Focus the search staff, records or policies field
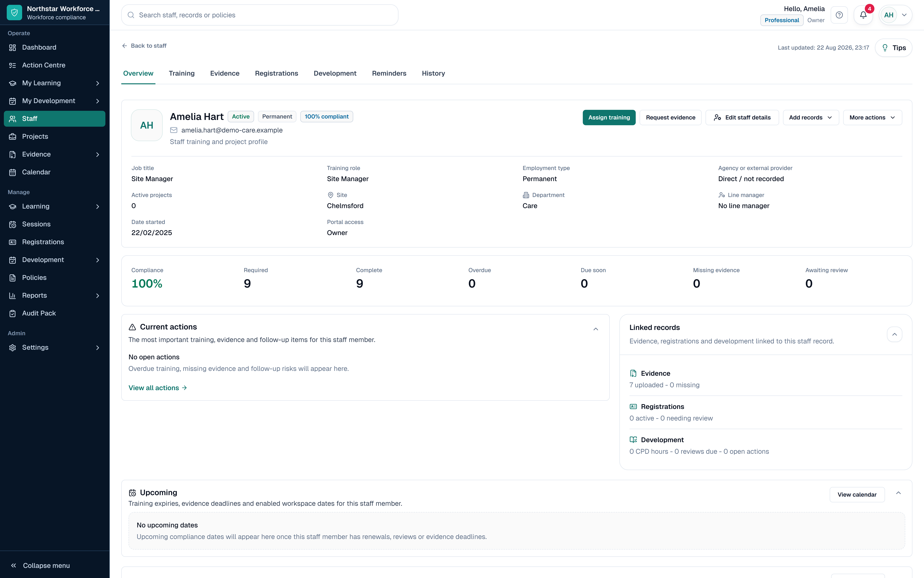 point(260,15)
